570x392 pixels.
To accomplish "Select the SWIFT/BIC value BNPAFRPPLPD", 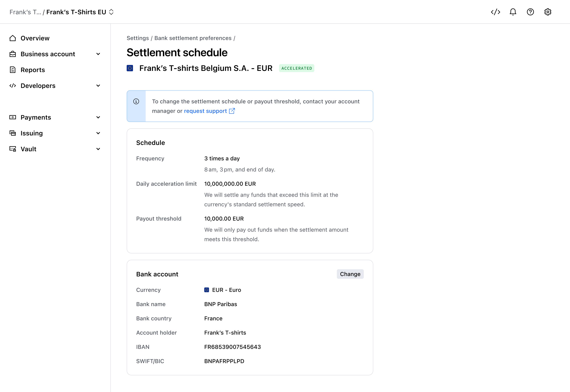I will pyautogui.click(x=224, y=361).
